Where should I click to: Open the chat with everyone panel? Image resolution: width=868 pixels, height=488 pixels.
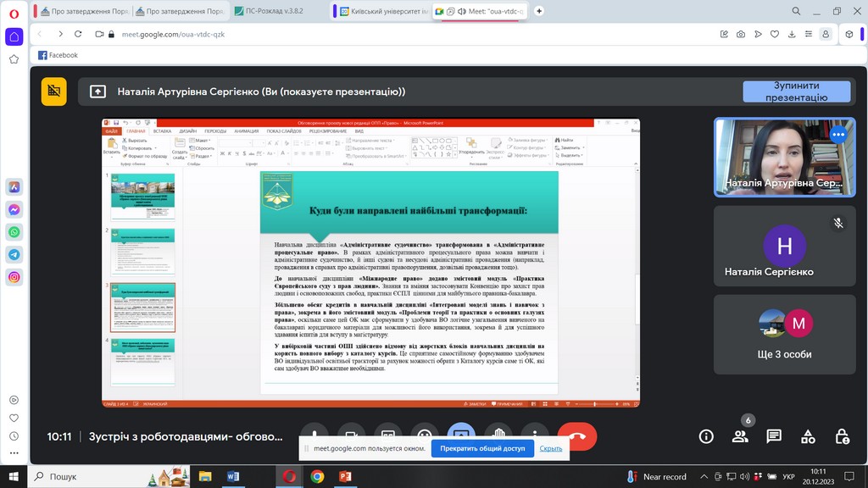[x=774, y=436]
